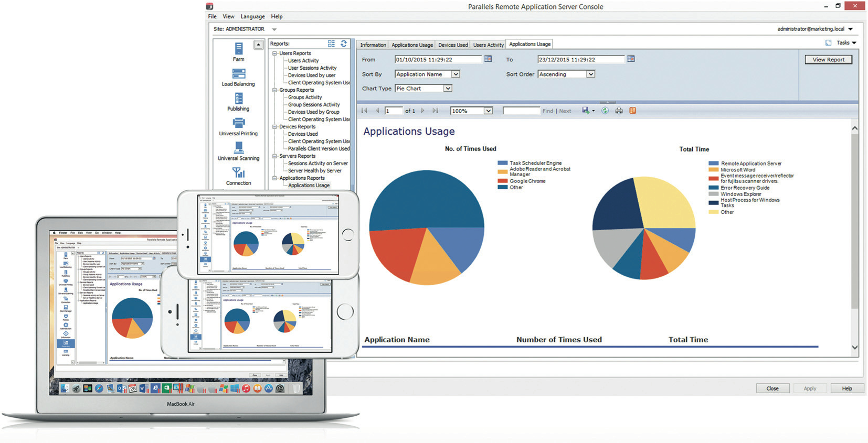Select Reporting in the MacBook window sidebar
868x443 pixels.
(x=66, y=343)
